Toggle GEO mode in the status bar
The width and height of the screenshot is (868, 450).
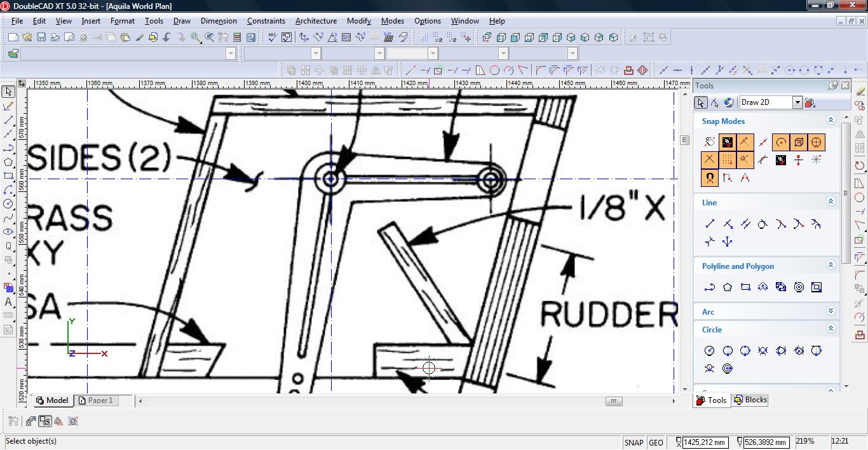pos(656,442)
